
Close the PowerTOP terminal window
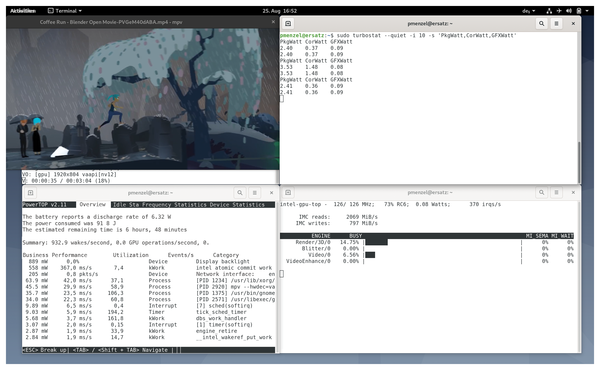tap(271, 193)
